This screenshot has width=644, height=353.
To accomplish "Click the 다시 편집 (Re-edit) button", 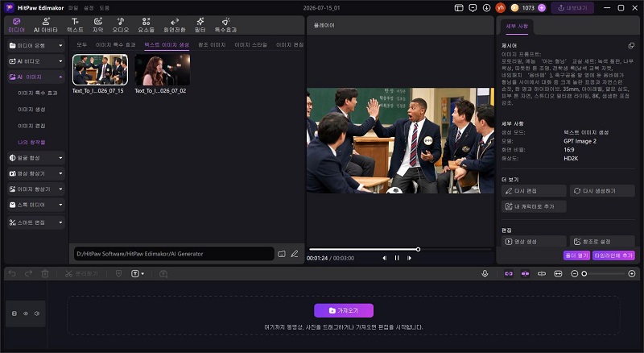I will 534,191.
